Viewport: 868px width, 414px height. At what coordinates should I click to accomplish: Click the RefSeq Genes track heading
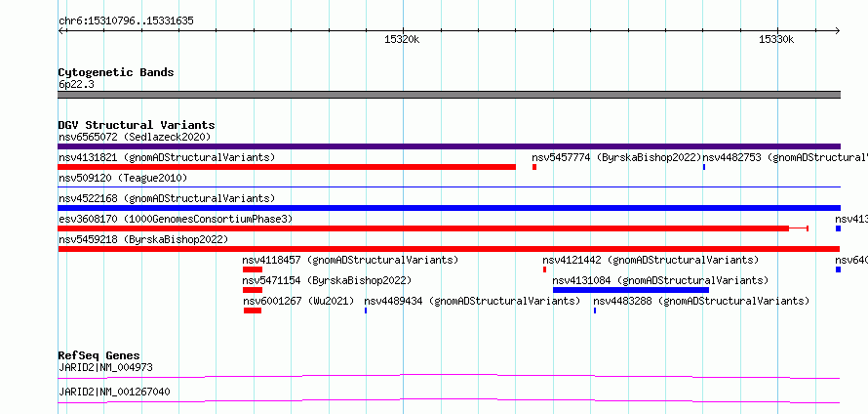pos(99,355)
